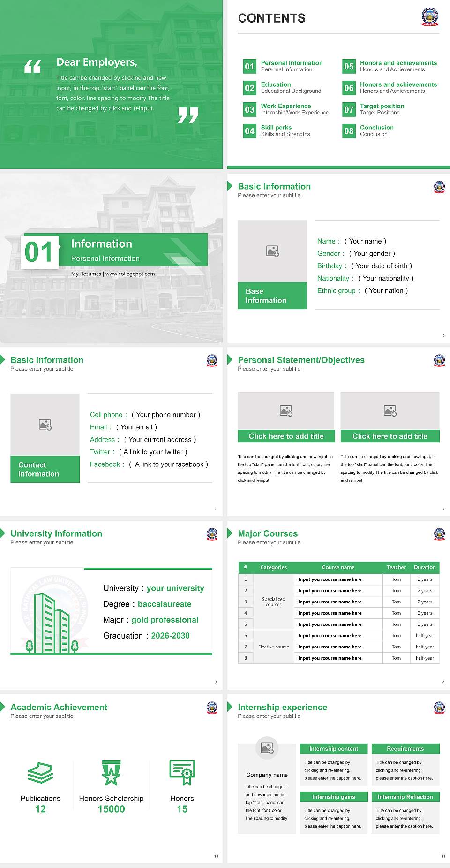
Task: Open the Conclusion contents entry
Action: tap(377, 131)
